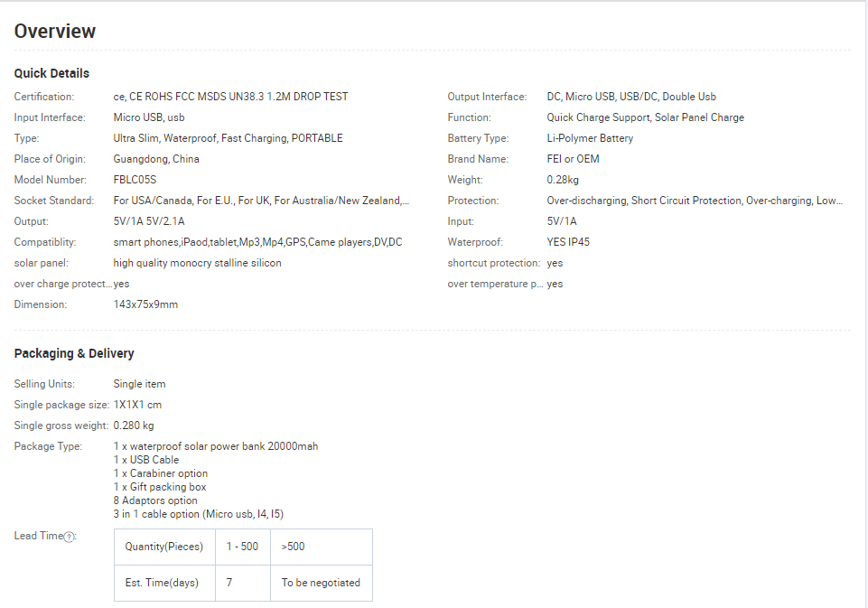The image size is (868, 608).
Task: Click the "1 x USB Cable" package line
Action: point(146,460)
